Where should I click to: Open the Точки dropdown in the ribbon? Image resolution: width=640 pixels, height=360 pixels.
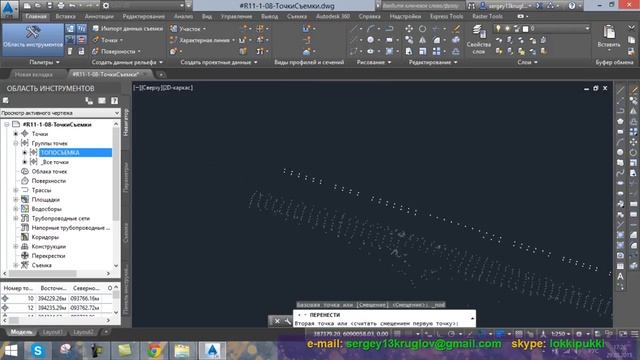click(108, 40)
